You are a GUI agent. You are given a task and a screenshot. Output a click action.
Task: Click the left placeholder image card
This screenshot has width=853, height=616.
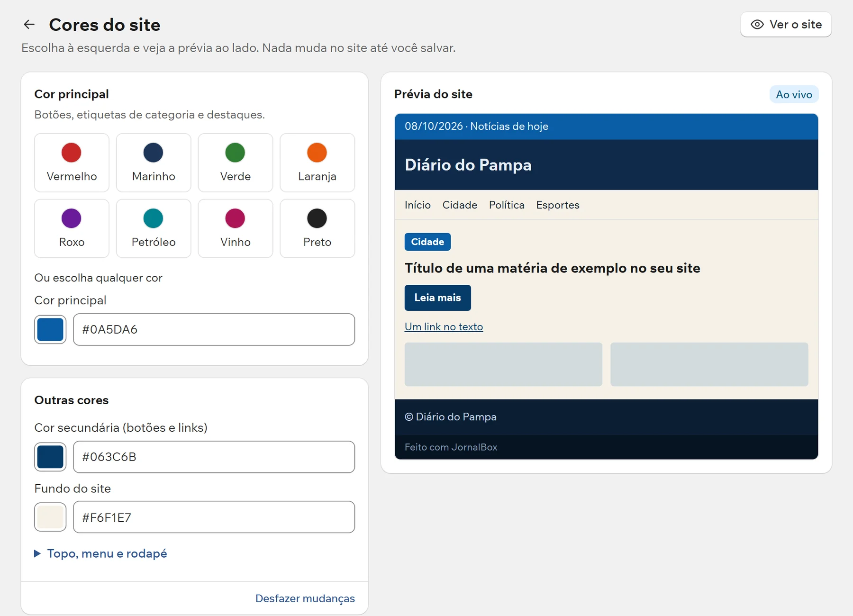(x=503, y=364)
